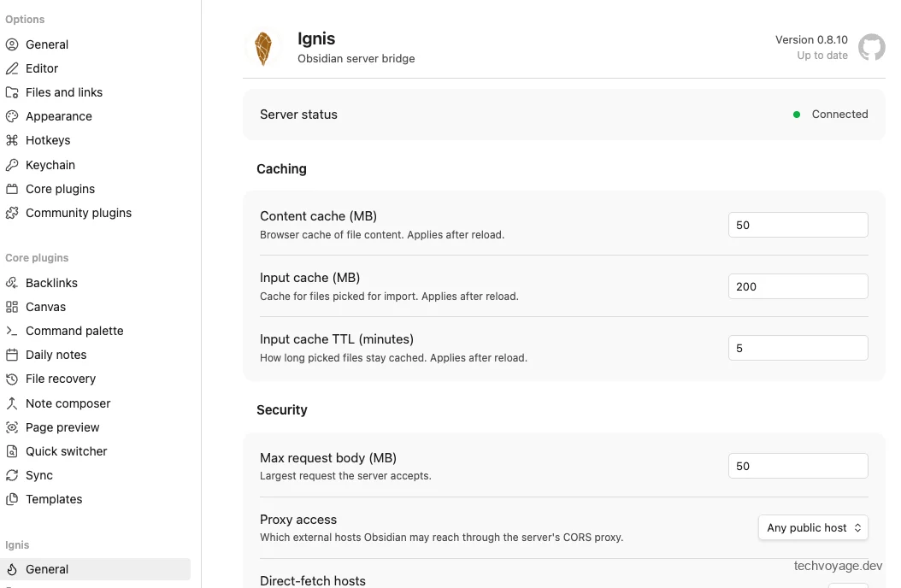Viewport: 901px width, 588px height.
Task: Click the Core plugins box icon
Action: click(12, 189)
